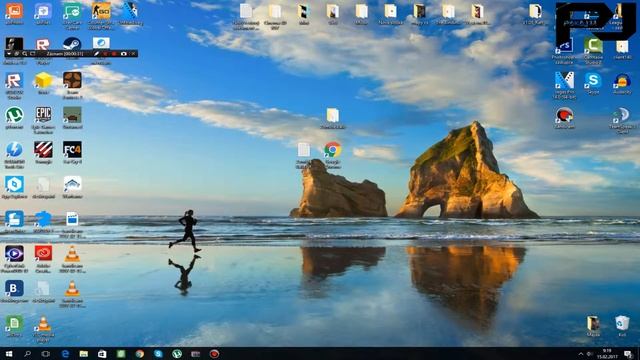The height and width of the screenshot is (360, 640).
Task: Open the Photoshop desktop shortcut
Action: pos(564,46)
